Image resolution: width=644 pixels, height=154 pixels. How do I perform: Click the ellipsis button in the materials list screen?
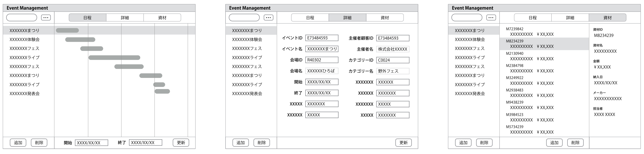491,17
